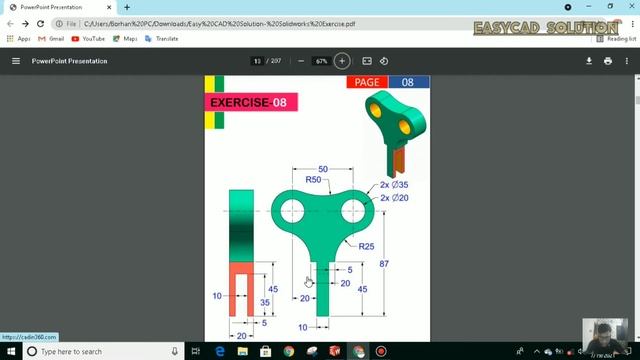
Task: Click the 87 dimension label
Action: (x=384, y=264)
